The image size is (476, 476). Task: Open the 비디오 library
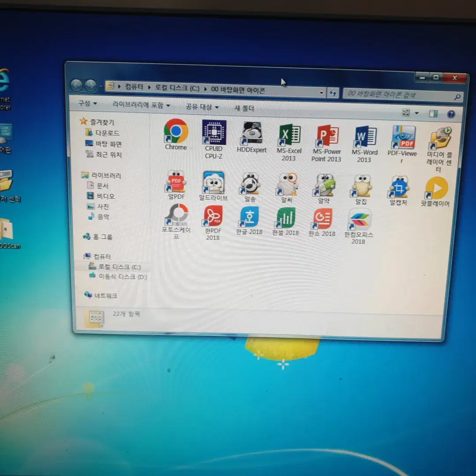click(x=105, y=196)
